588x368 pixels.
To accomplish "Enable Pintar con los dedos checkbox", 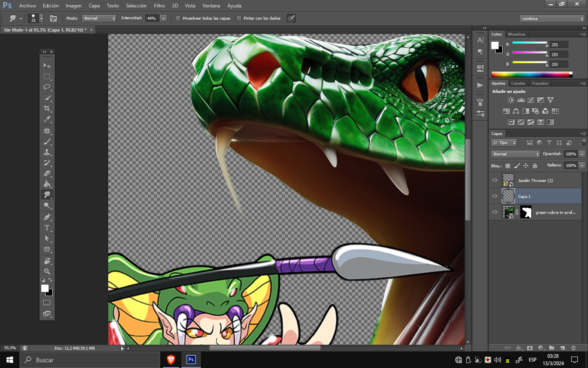I will [239, 18].
